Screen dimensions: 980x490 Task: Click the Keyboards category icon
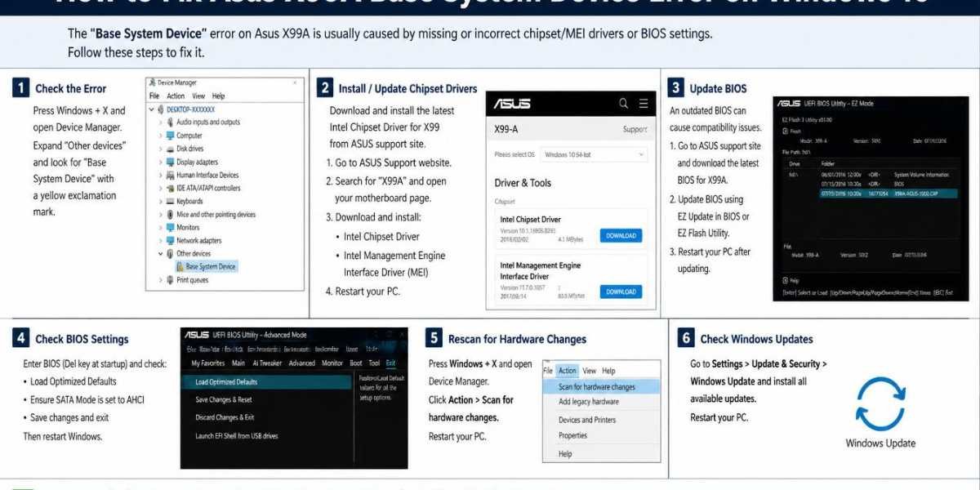click(x=171, y=201)
